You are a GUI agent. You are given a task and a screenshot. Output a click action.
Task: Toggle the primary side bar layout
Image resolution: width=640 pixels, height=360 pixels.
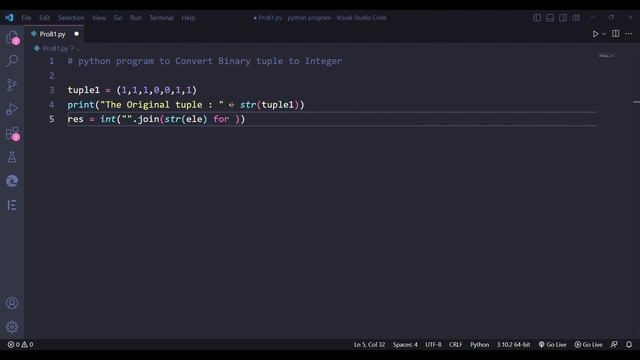click(x=537, y=18)
